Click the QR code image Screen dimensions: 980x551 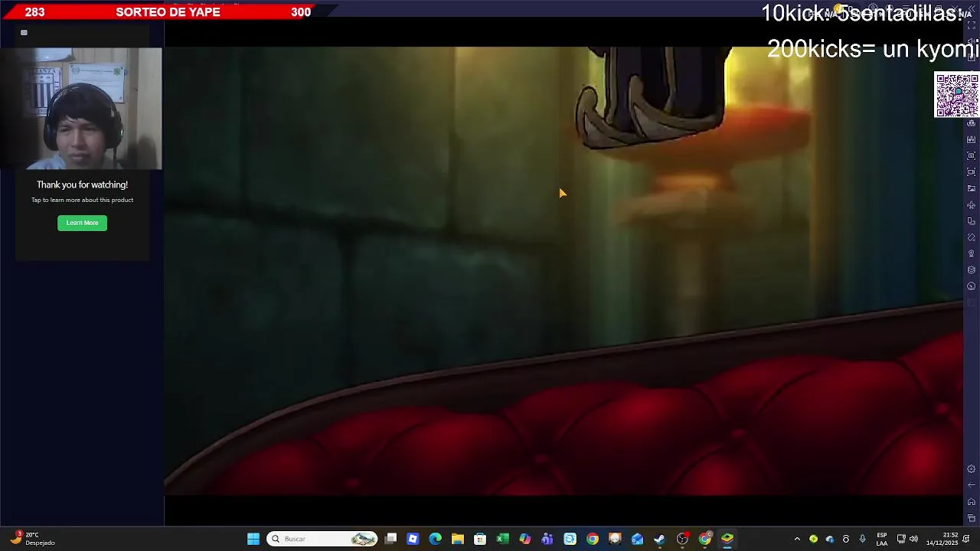(x=956, y=95)
